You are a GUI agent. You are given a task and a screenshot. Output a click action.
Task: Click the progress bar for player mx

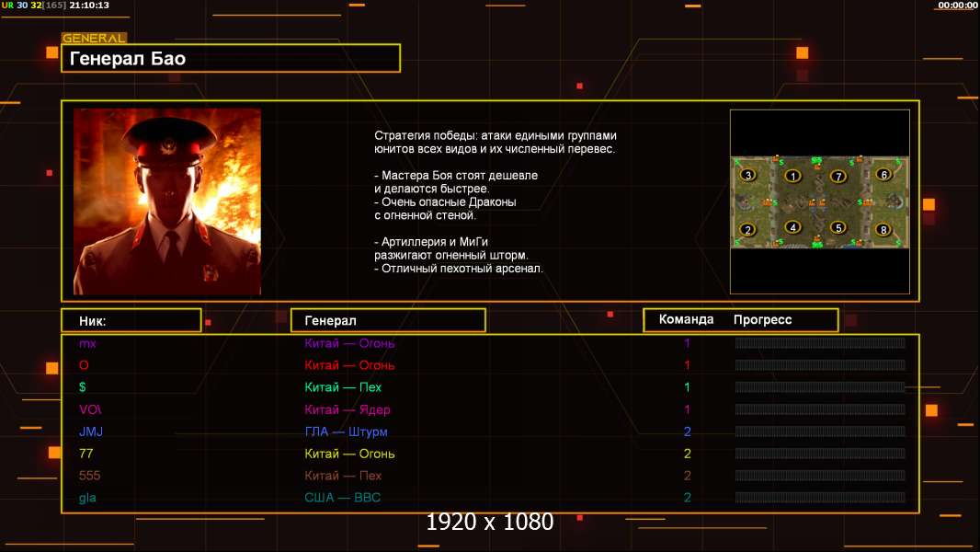(820, 342)
